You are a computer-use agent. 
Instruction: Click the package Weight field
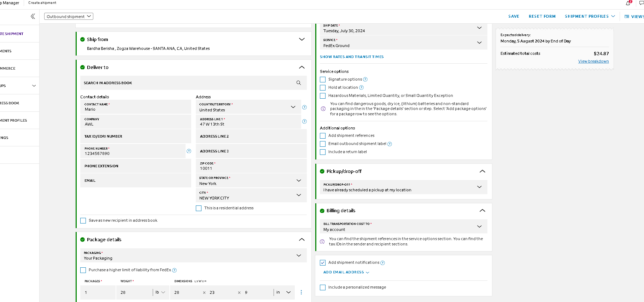(135, 292)
